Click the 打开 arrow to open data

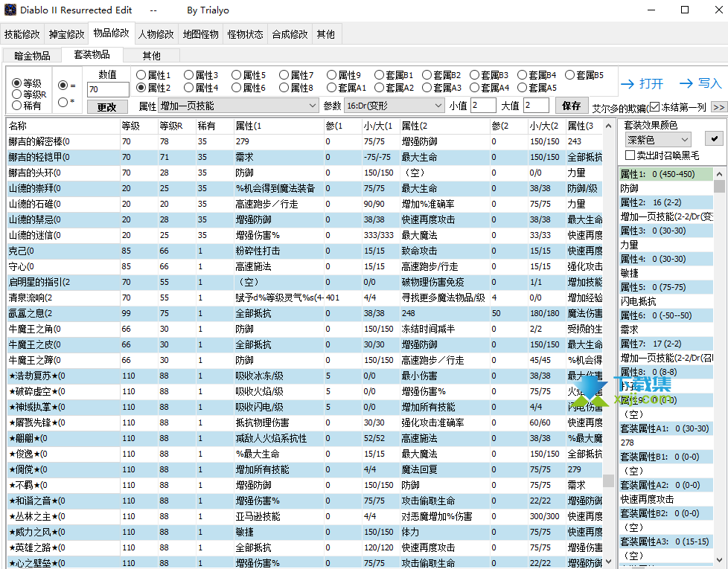(x=642, y=83)
